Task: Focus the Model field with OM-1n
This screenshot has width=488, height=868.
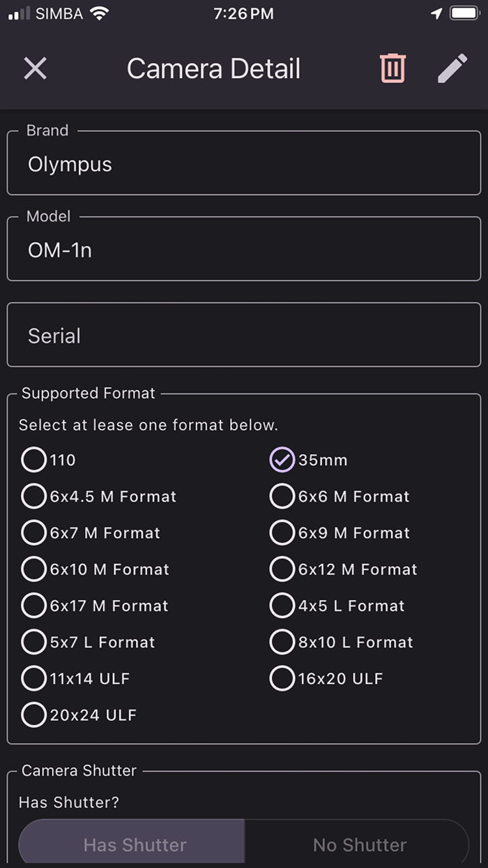Action: (x=244, y=250)
